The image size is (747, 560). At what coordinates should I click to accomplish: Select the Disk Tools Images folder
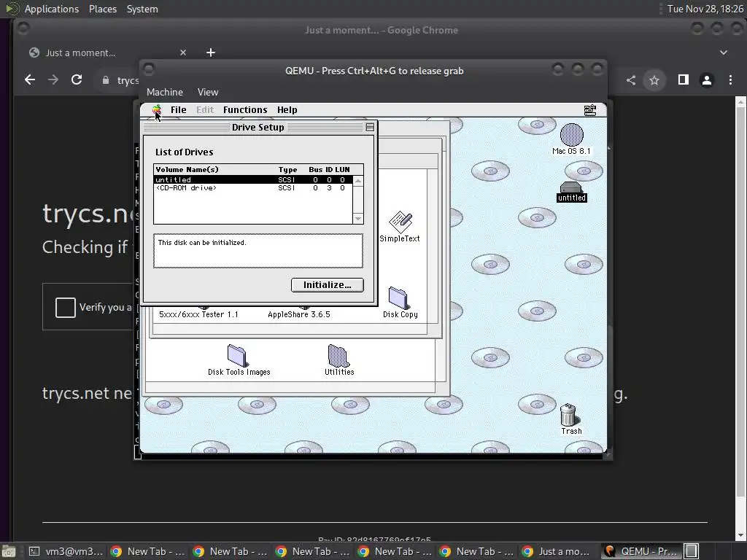236,355
